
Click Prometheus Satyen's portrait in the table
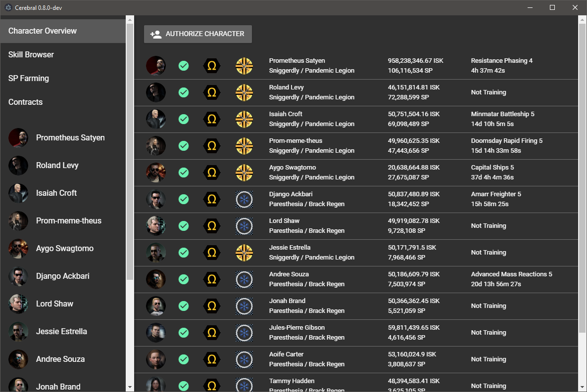click(x=156, y=66)
